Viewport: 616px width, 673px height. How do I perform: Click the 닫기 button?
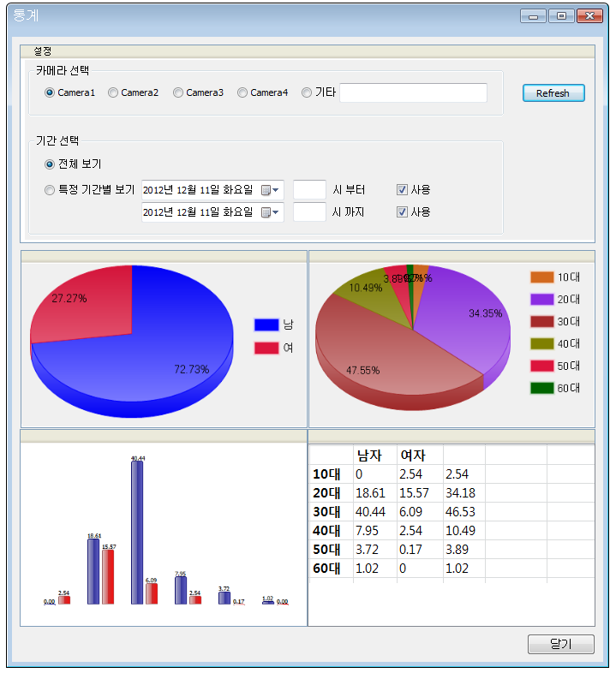point(560,645)
